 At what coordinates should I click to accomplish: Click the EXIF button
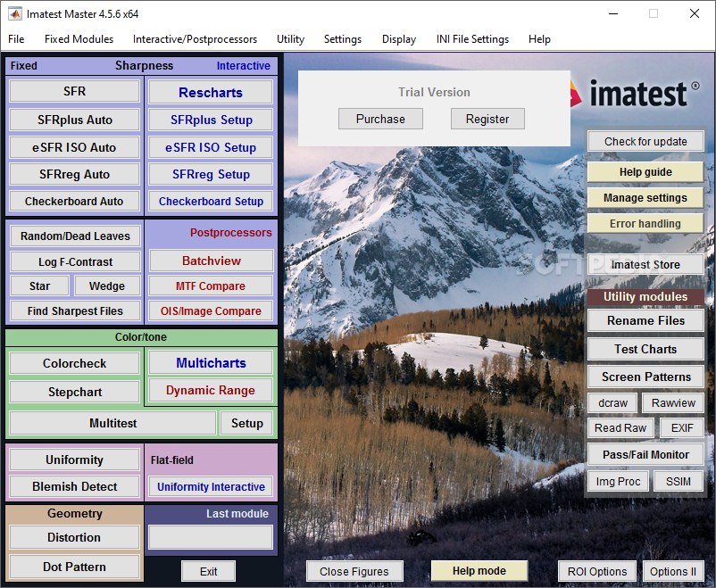click(x=682, y=427)
